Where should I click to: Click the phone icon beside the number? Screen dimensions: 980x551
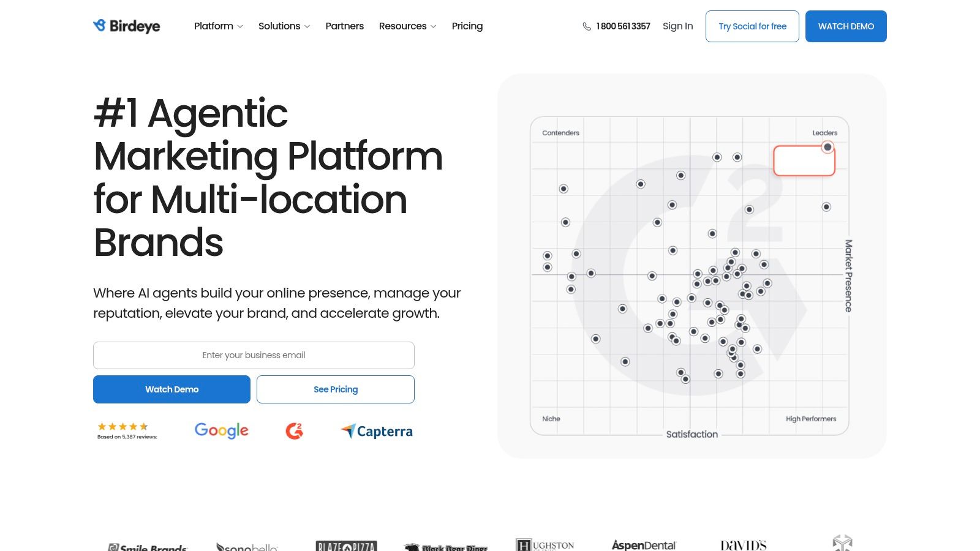tap(586, 26)
